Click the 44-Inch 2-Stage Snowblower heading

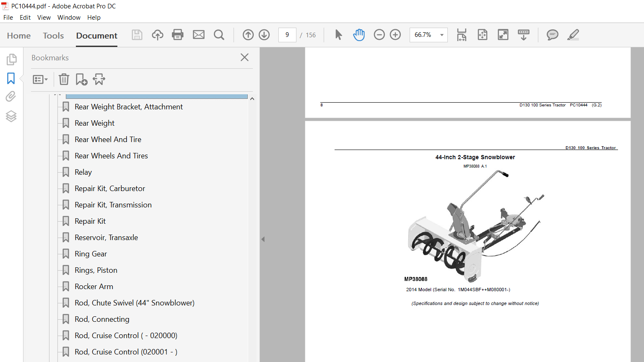[475, 157]
